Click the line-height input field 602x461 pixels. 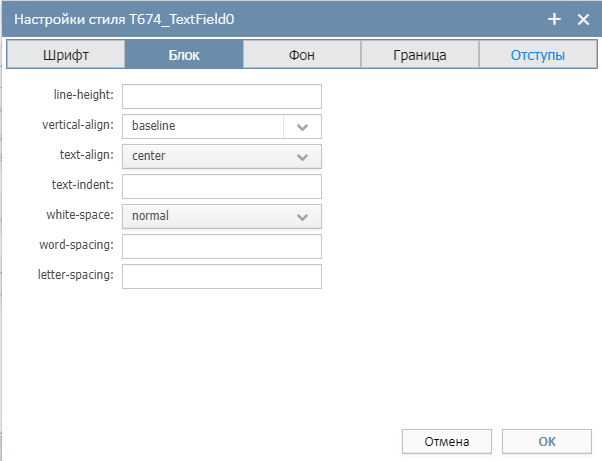pyautogui.click(x=222, y=96)
